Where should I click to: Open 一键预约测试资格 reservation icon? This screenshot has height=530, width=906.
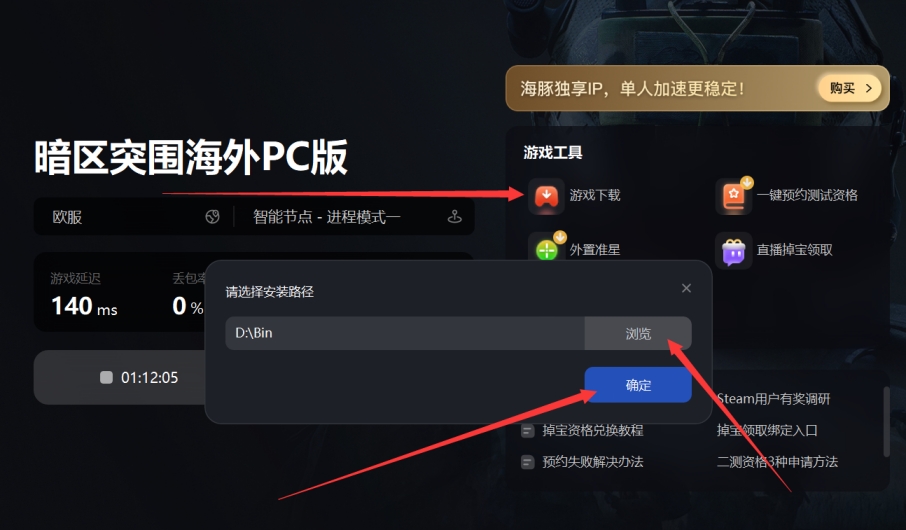[x=733, y=196]
